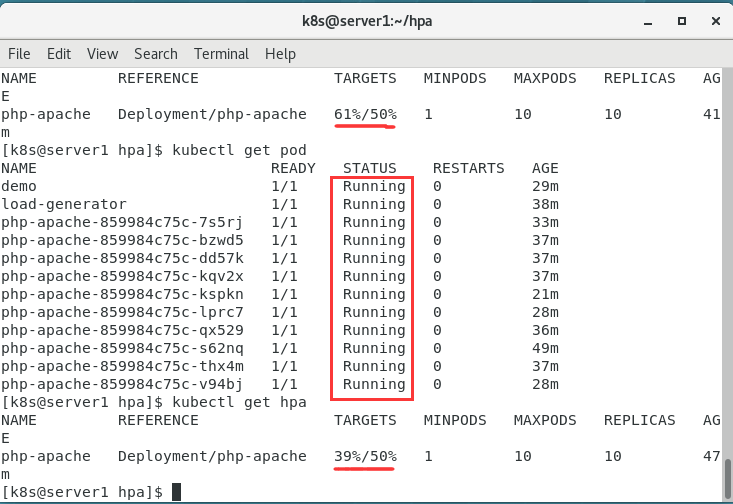Click the Running status of v94bj pod
This screenshot has height=504, width=733.
tap(374, 384)
